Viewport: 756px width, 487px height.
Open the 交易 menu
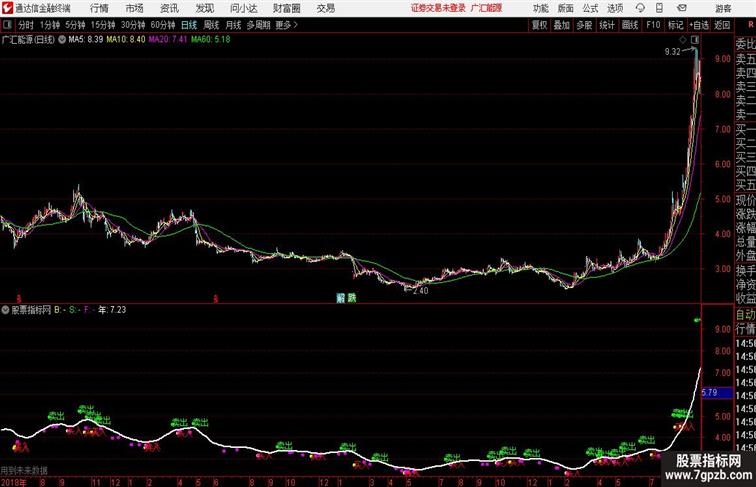325,8
